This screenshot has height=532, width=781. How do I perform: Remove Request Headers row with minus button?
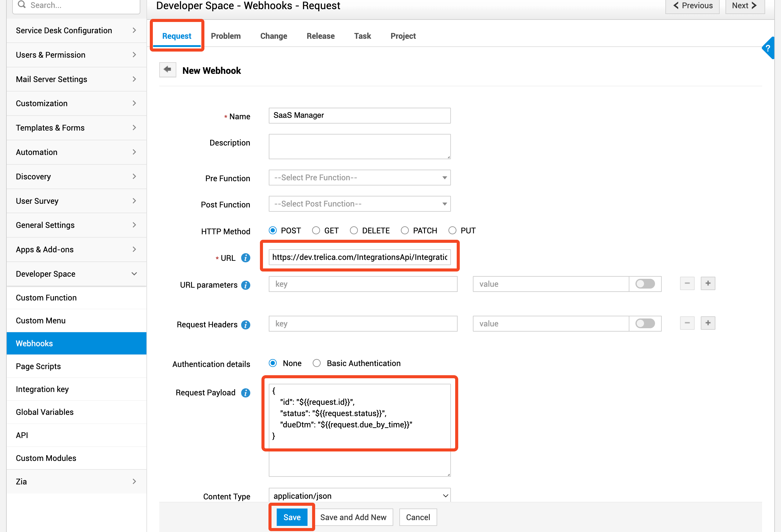click(x=687, y=323)
